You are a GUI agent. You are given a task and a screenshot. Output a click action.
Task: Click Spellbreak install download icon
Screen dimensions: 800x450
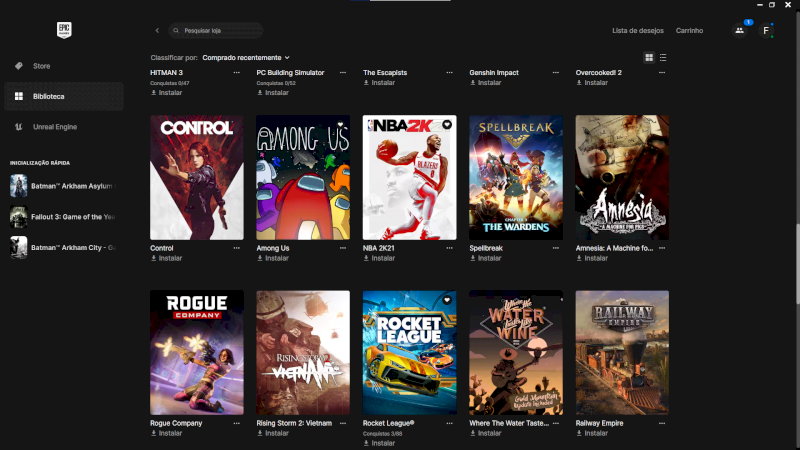click(x=473, y=258)
